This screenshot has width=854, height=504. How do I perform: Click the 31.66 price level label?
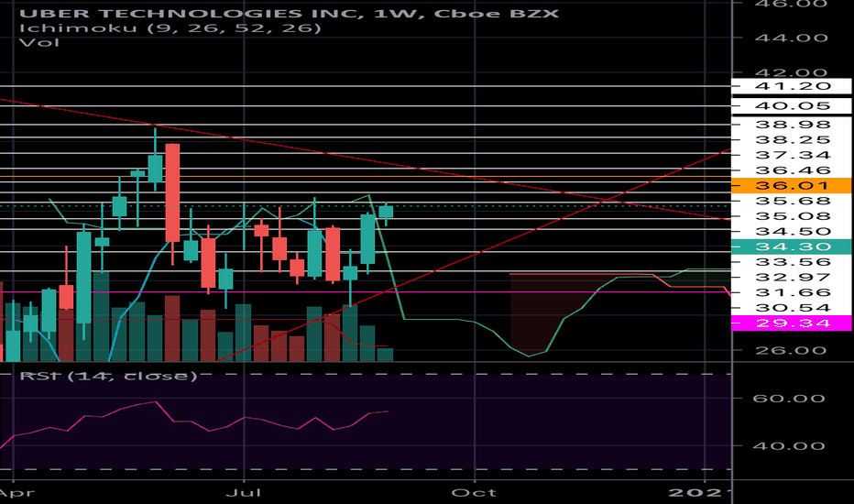tap(793, 292)
